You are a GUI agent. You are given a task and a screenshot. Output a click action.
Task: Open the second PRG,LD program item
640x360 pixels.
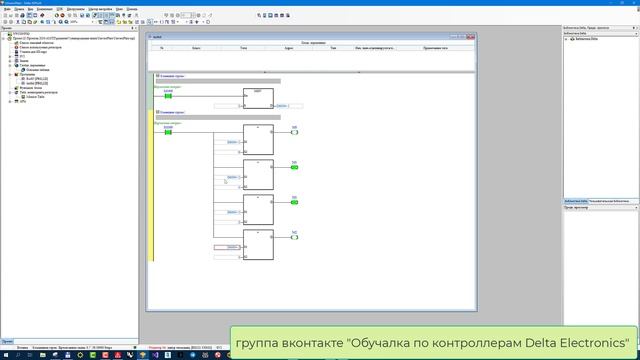pos(37,83)
